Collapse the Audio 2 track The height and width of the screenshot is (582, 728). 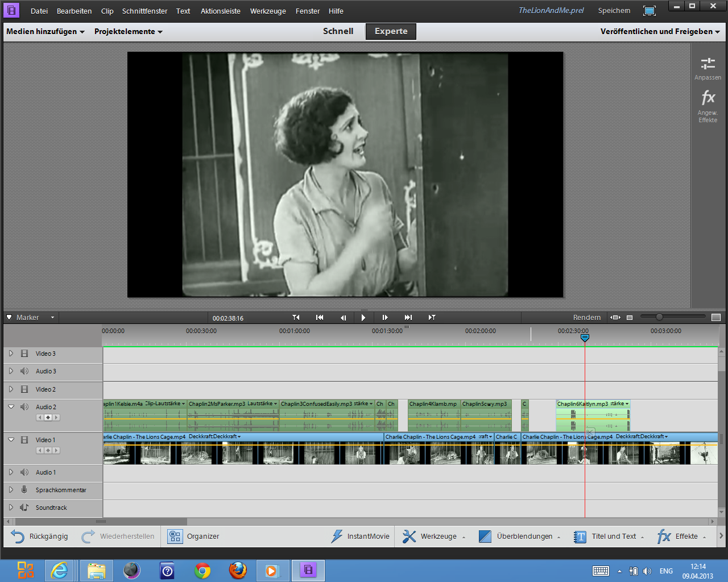tap(11, 407)
